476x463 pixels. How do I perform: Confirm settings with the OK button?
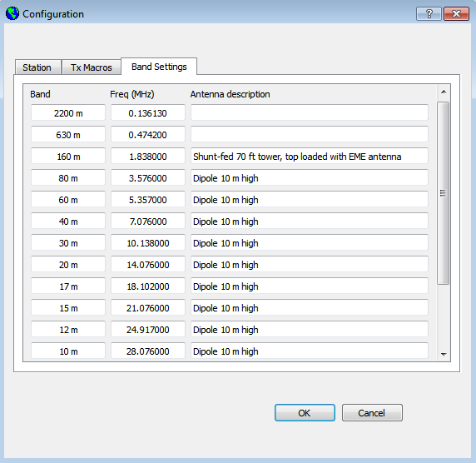click(x=305, y=412)
